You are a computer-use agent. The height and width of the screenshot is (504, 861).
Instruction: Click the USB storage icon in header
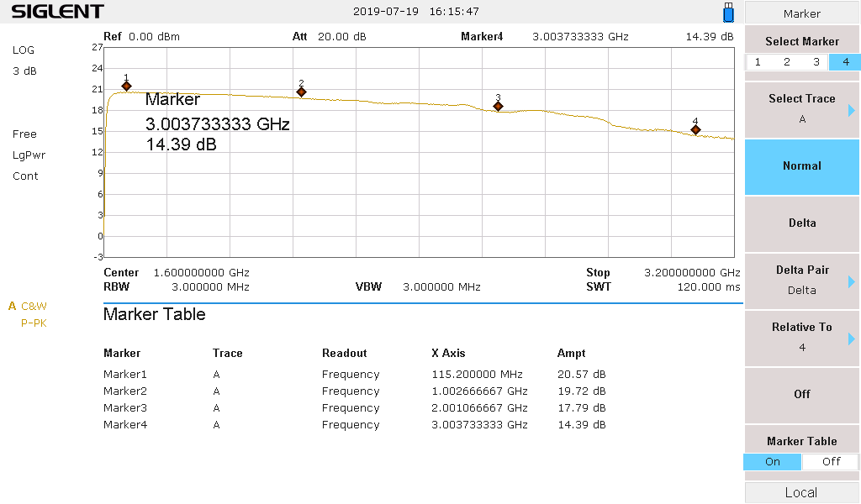click(x=728, y=12)
